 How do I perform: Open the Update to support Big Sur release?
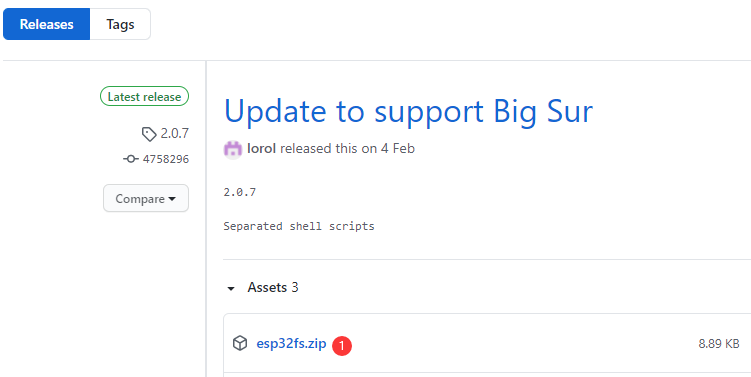click(409, 111)
